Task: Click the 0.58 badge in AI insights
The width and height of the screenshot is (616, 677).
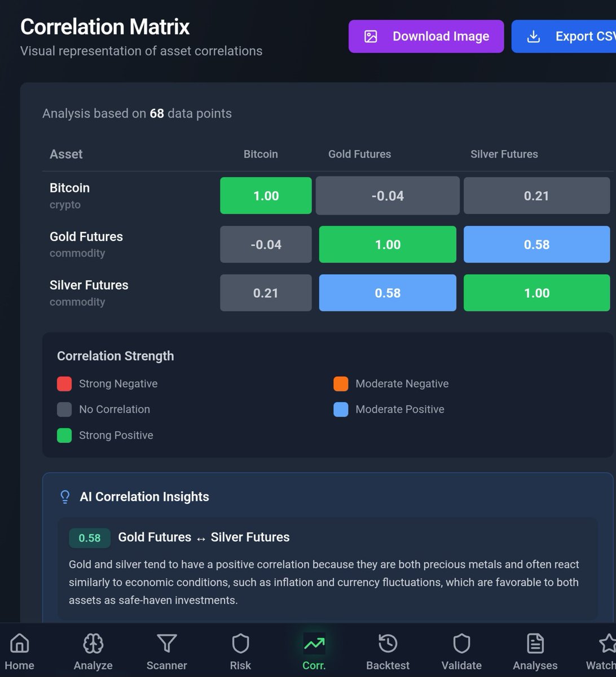Action: click(x=89, y=538)
